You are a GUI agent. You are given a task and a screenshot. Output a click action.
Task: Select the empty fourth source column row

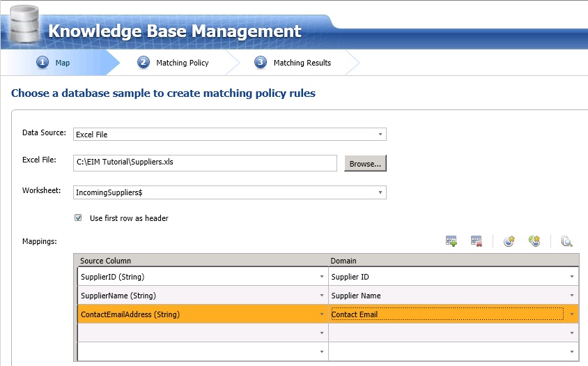coord(197,333)
